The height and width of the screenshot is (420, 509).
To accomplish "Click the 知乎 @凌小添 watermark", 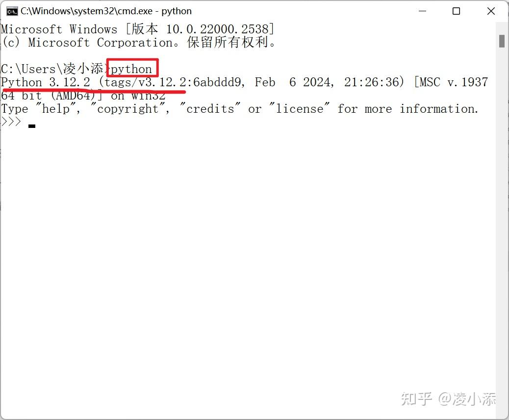I will pyautogui.click(x=448, y=399).
